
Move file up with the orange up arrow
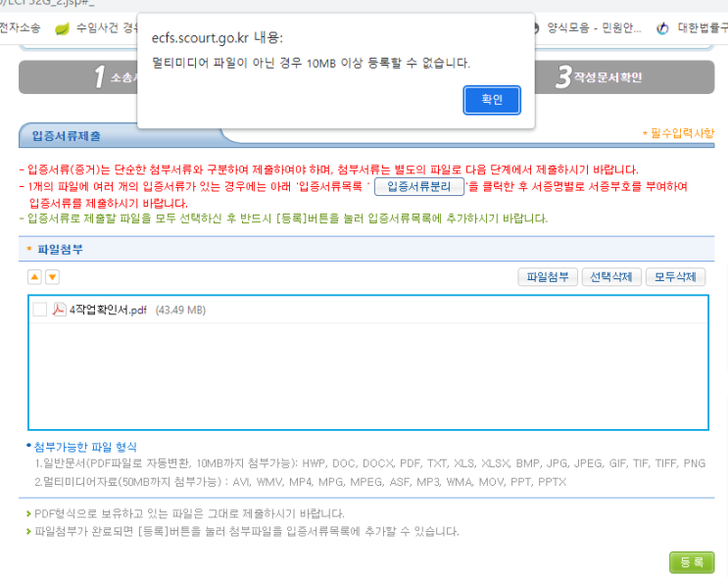click(34, 277)
